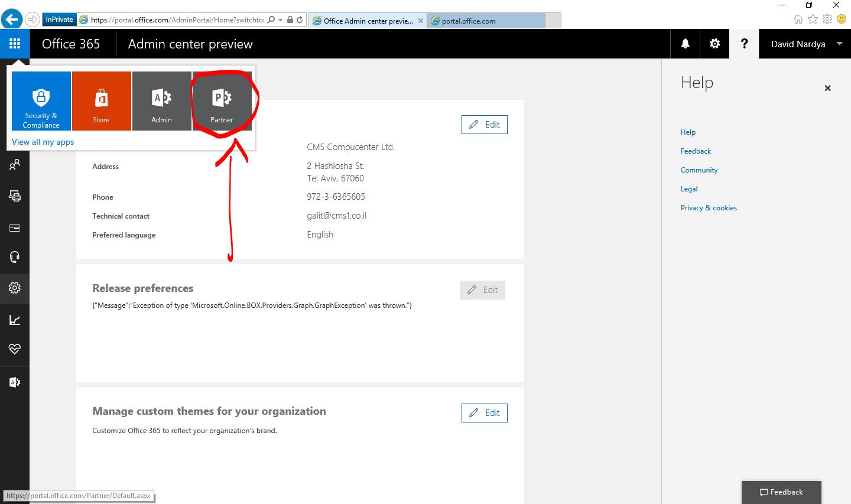This screenshot has height=504, width=851.
Task: Click the Release preferences heading
Action: (143, 288)
